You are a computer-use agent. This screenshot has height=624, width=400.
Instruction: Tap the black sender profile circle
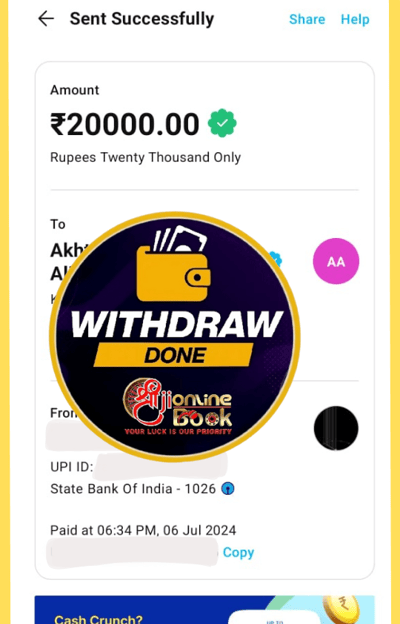[x=336, y=428]
